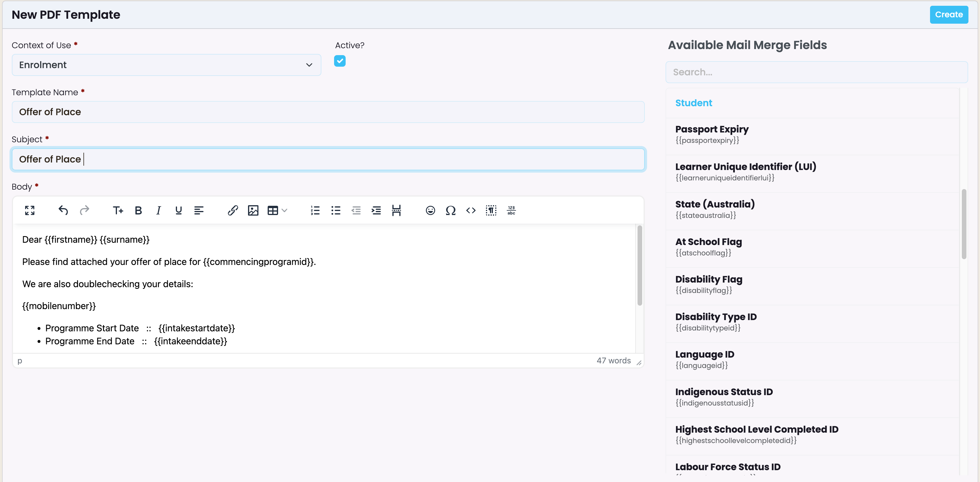Image resolution: width=980 pixels, height=482 pixels.
Task: Search the mail merge fields
Action: point(816,72)
